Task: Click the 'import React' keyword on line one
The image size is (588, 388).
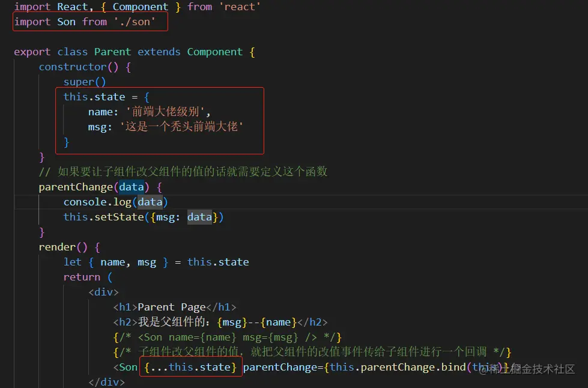Action: [33, 7]
